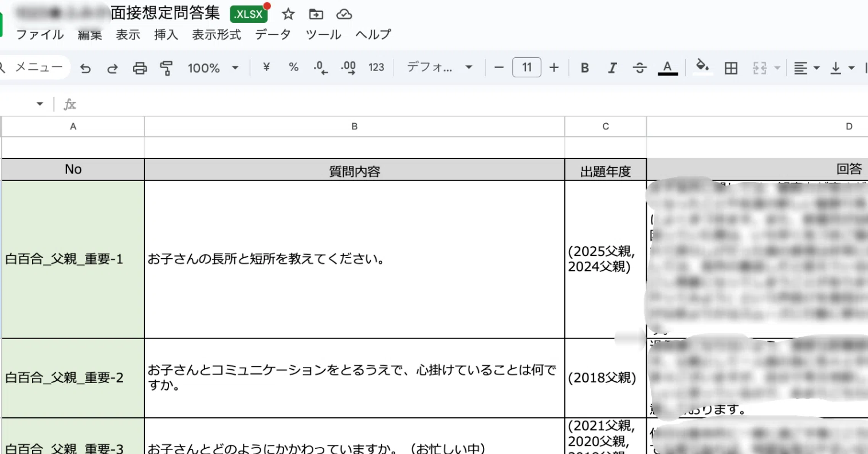Increase decimal places icon

pyautogui.click(x=348, y=68)
